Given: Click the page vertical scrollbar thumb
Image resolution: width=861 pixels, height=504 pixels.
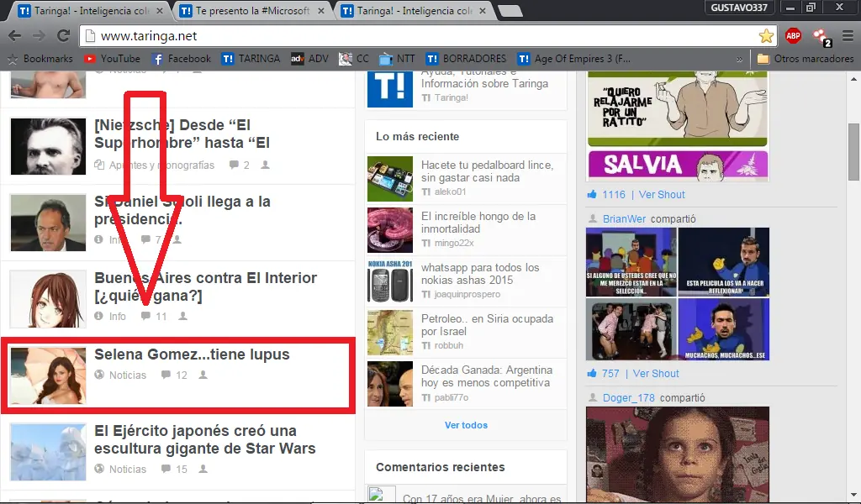Looking at the screenshot, I should coord(853,151).
